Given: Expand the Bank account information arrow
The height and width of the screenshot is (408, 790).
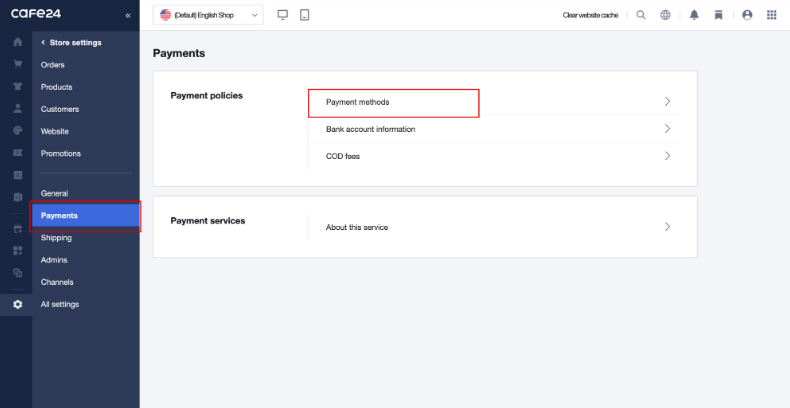Looking at the screenshot, I should pos(667,129).
